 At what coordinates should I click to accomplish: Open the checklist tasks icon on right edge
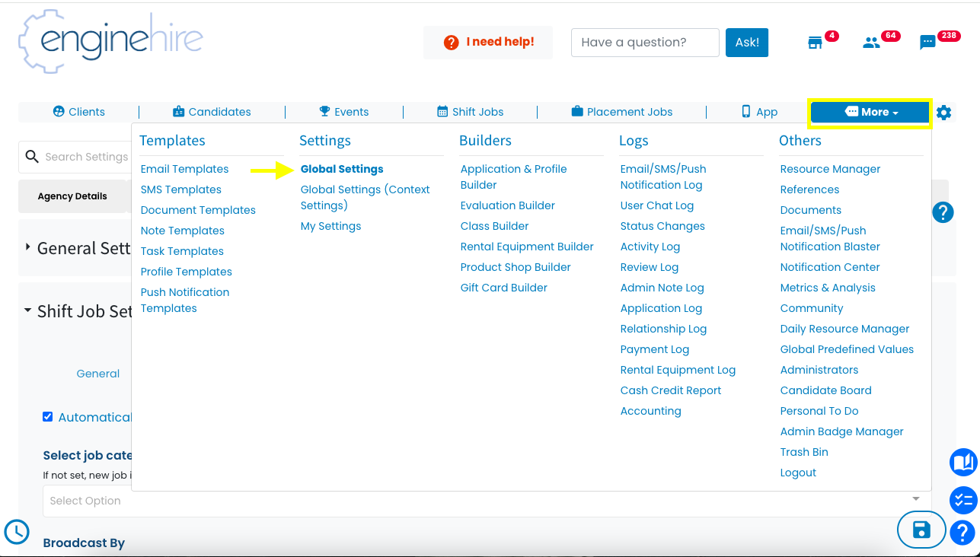point(963,500)
